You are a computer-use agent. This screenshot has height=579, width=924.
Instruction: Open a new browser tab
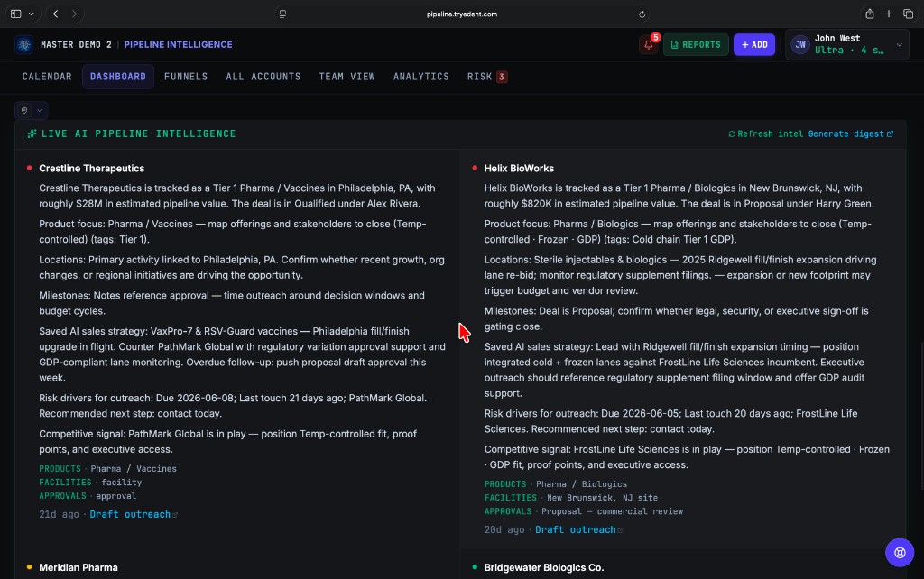click(x=889, y=14)
